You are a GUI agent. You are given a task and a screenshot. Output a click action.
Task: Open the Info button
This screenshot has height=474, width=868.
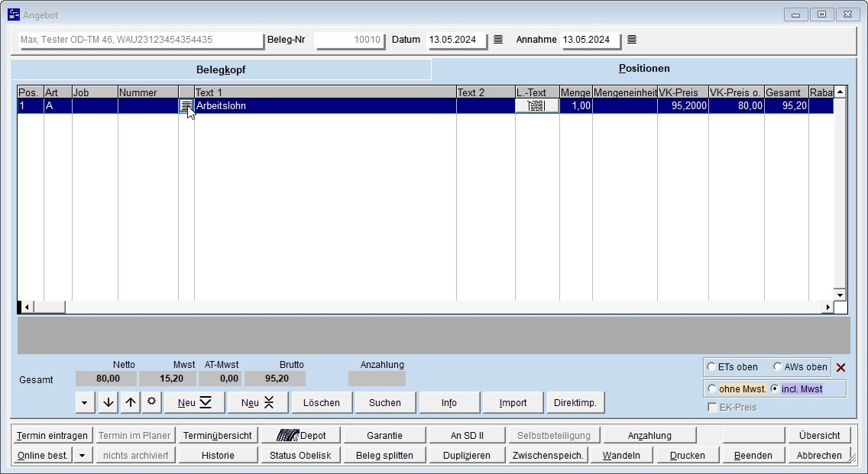point(449,403)
